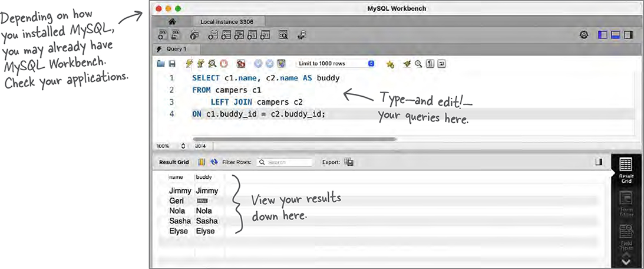The width and height of the screenshot is (644, 269).
Task: Toggle bottom output panel visibility
Action: pyautogui.click(x=615, y=35)
